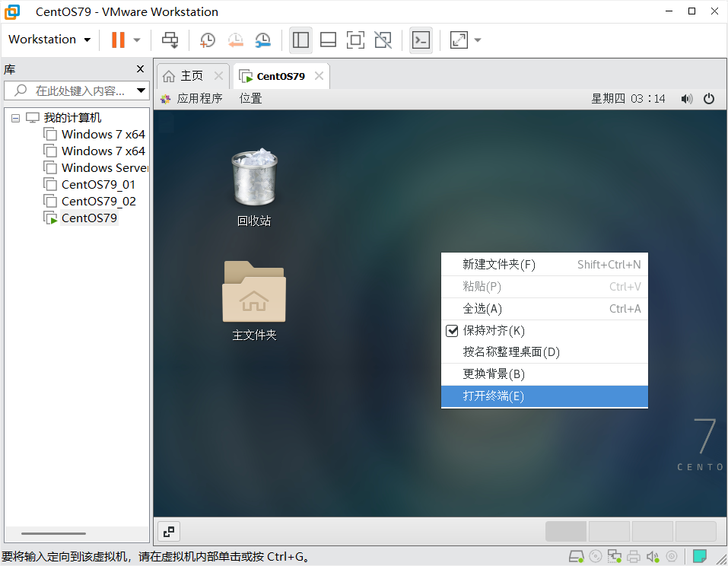Viewport: 728px width, 566px height.
Task: Close the CentOS79 tab
Action: [x=319, y=75]
